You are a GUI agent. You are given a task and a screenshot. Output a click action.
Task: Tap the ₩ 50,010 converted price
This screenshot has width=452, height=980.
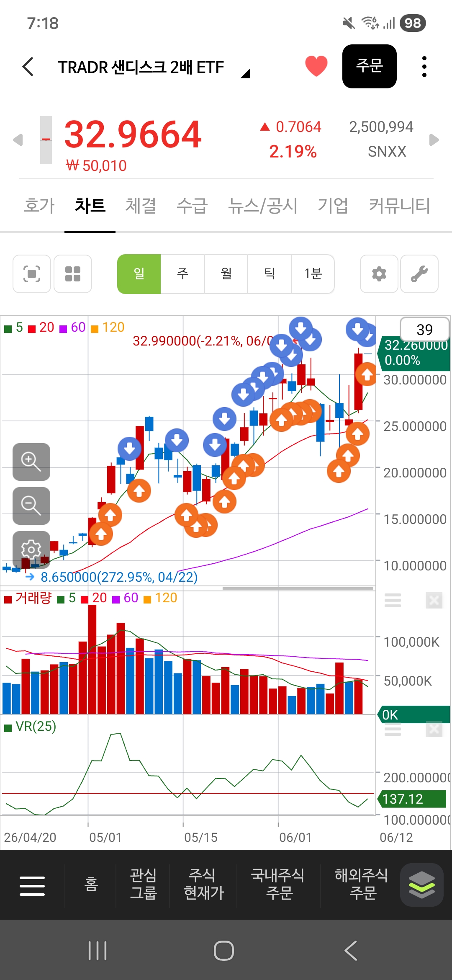96,166
